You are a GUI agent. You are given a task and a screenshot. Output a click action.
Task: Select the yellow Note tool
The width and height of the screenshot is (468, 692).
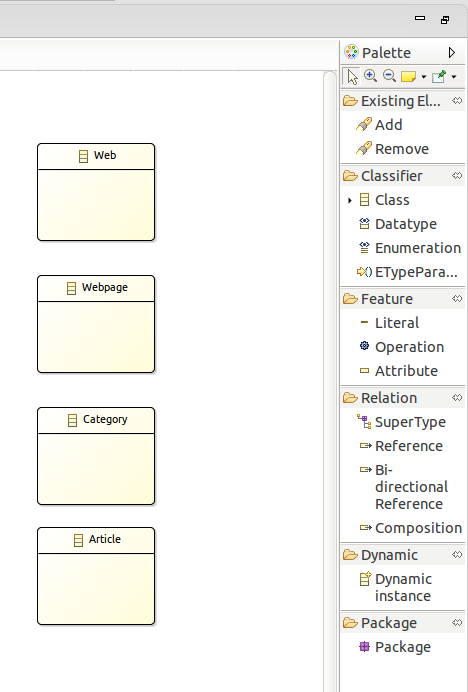coord(408,77)
